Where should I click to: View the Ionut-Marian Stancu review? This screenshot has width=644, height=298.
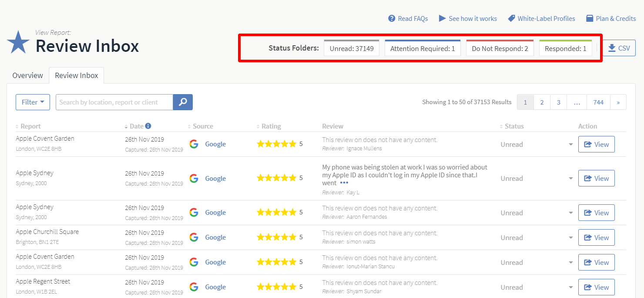click(x=596, y=262)
